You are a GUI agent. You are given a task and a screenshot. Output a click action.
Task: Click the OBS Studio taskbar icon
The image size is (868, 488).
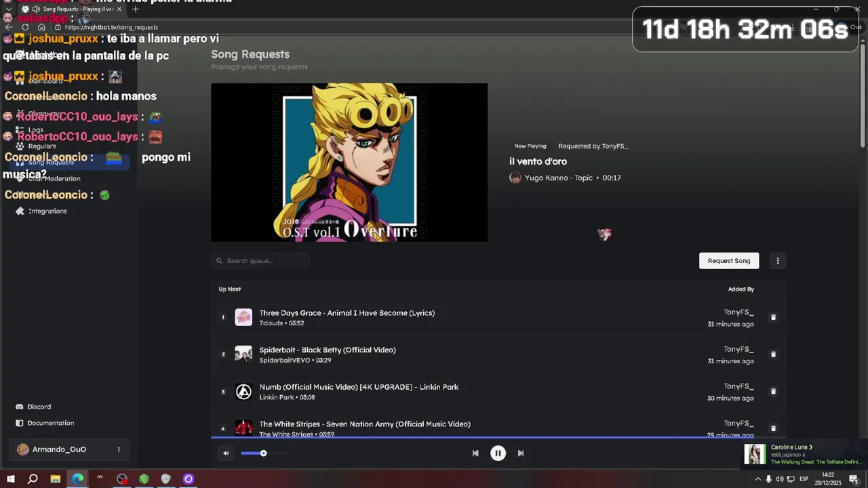tap(122, 479)
